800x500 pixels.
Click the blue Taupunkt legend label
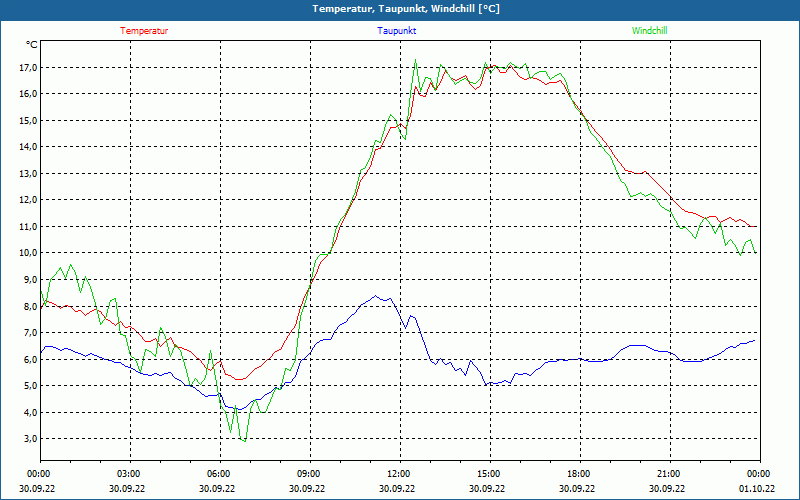pos(396,31)
